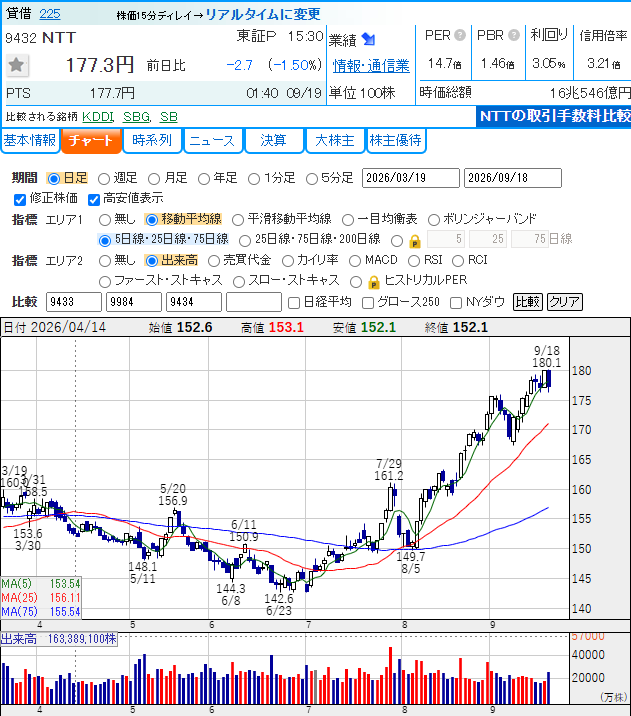
Task: Select ファースト・ストキャス indicator option
Action: pyautogui.click(x=105, y=281)
